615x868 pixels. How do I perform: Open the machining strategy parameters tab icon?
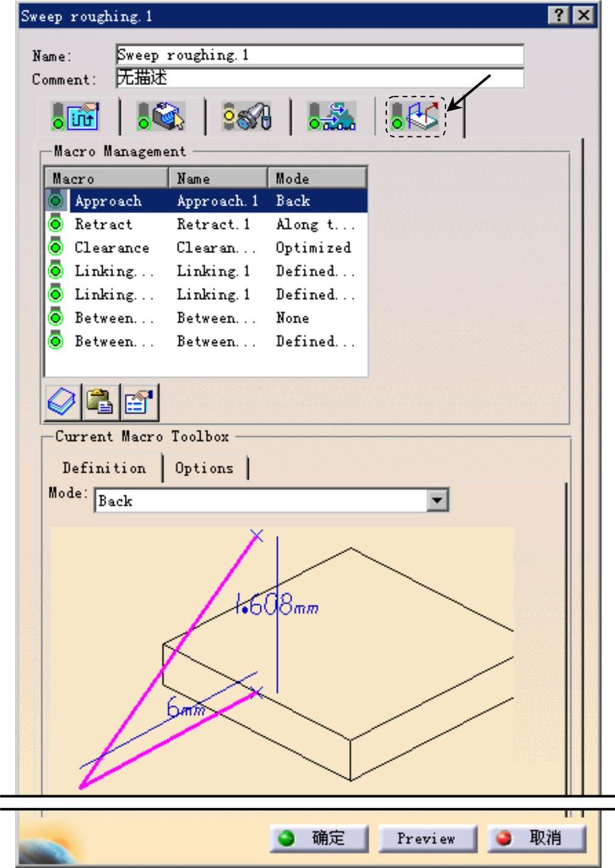[77, 116]
